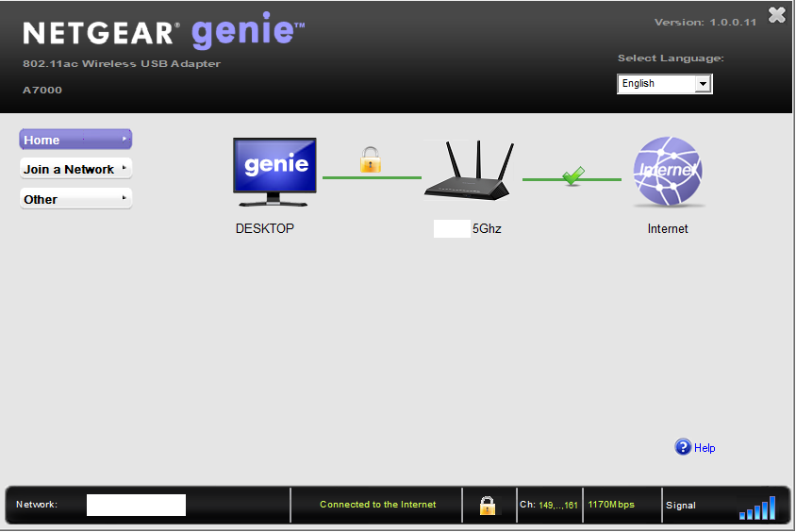The height and width of the screenshot is (532, 796).
Task: Click the Version 1.0.0.11 text
Action: pos(705,23)
